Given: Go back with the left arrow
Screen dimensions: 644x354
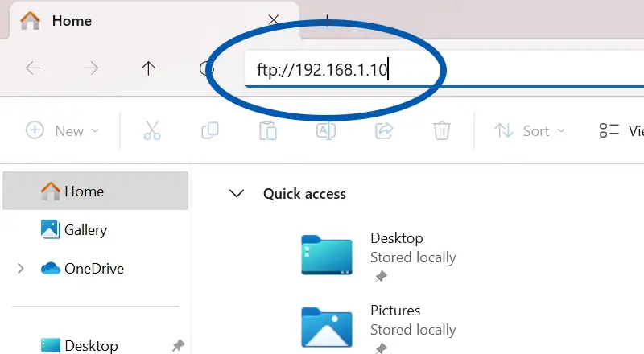Looking at the screenshot, I should tap(33, 68).
